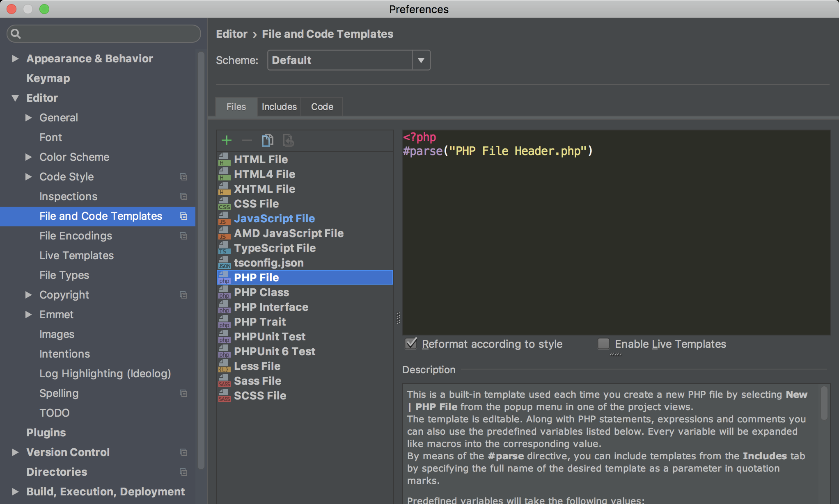Click the TypeScript File template icon
Screen dimensions: 839x504
point(224,248)
